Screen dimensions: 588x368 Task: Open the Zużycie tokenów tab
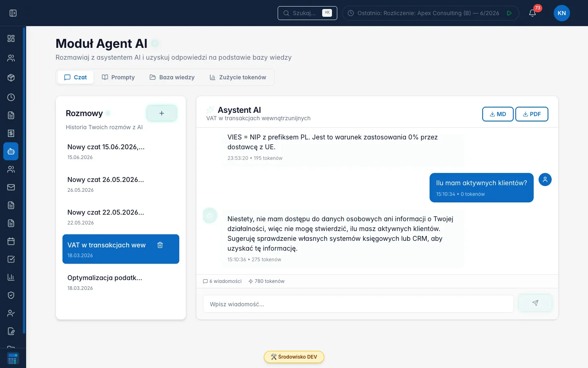pyautogui.click(x=238, y=77)
